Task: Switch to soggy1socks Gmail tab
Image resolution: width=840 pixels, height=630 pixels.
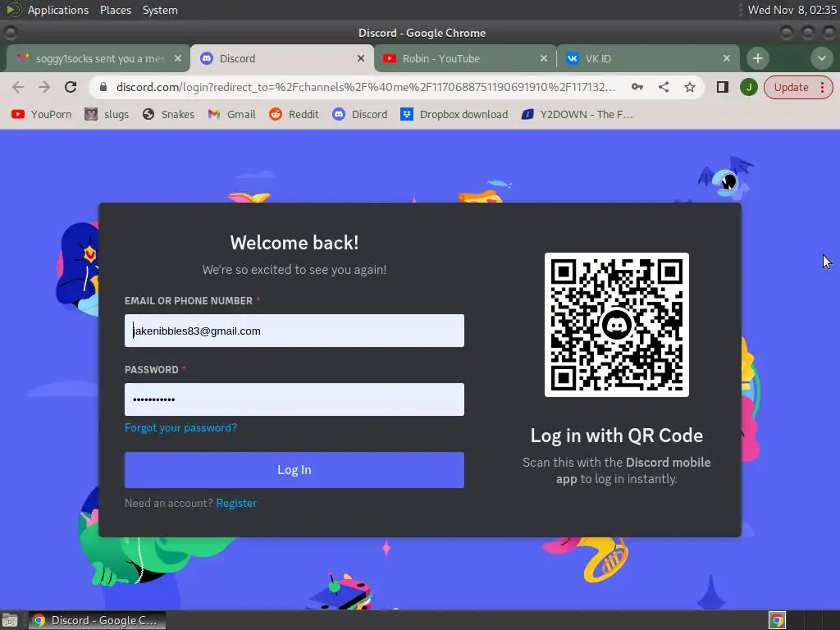Action: [98, 58]
